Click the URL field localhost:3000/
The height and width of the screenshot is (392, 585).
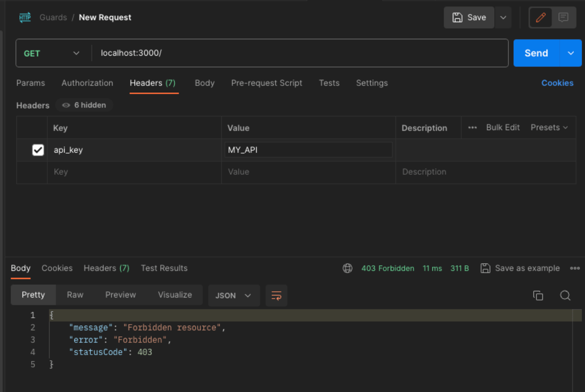[300, 53]
